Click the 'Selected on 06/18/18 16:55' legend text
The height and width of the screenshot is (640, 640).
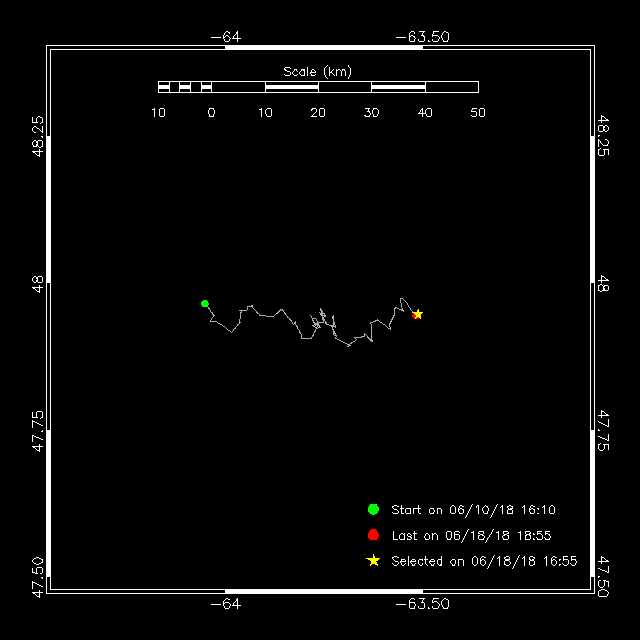click(x=484, y=561)
